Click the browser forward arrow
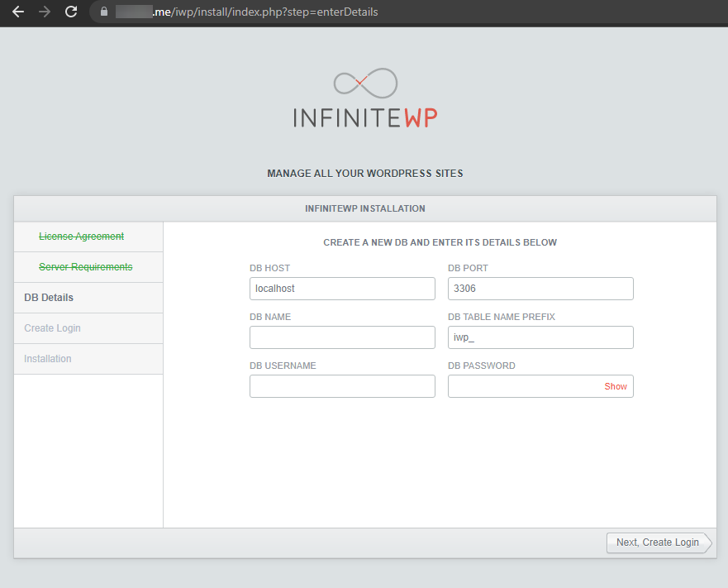The image size is (728, 588). pyautogui.click(x=45, y=12)
